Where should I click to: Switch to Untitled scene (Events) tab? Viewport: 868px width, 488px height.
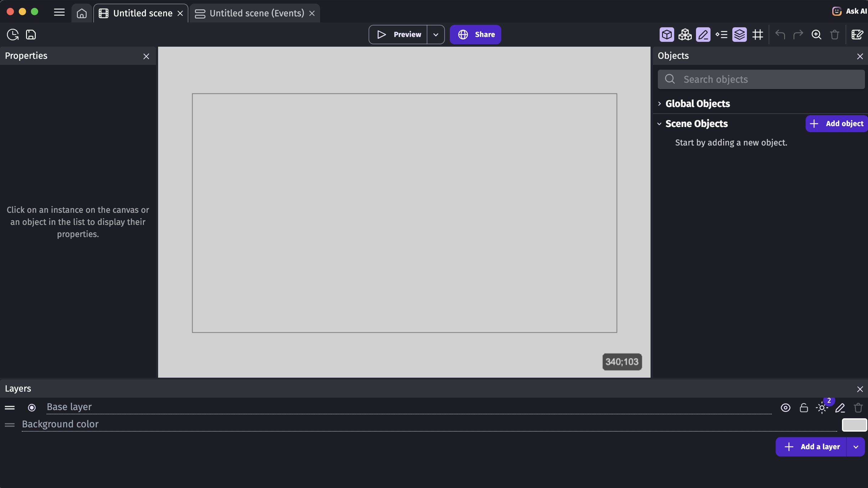[x=256, y=13]
